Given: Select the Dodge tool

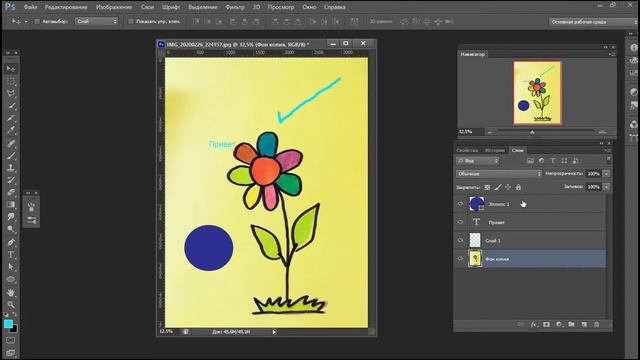Looking at the screenshot, I should click(11, 229).
